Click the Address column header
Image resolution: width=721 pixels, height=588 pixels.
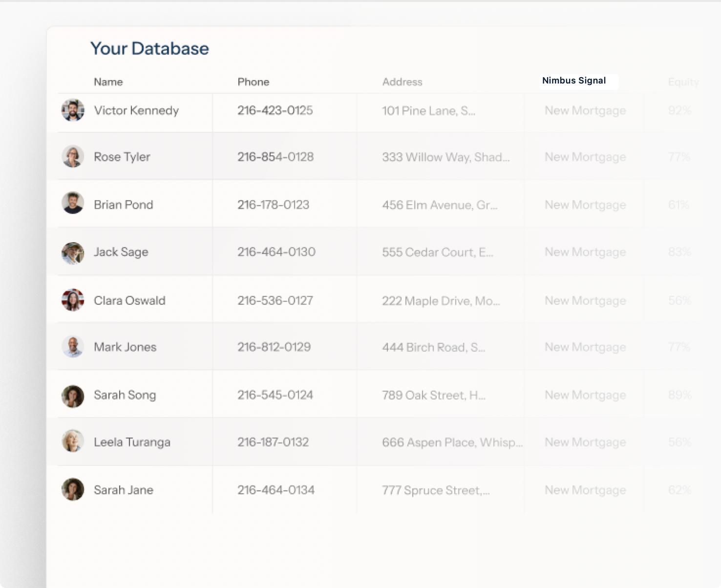(402, 82)
